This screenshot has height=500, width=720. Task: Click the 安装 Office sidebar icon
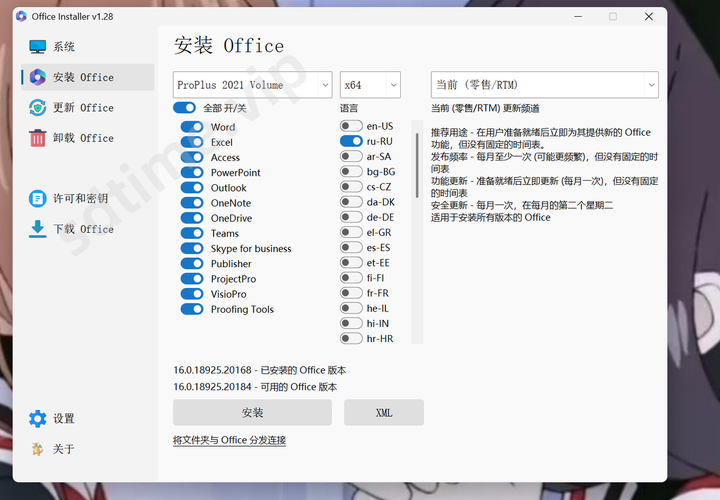(38, 77)
